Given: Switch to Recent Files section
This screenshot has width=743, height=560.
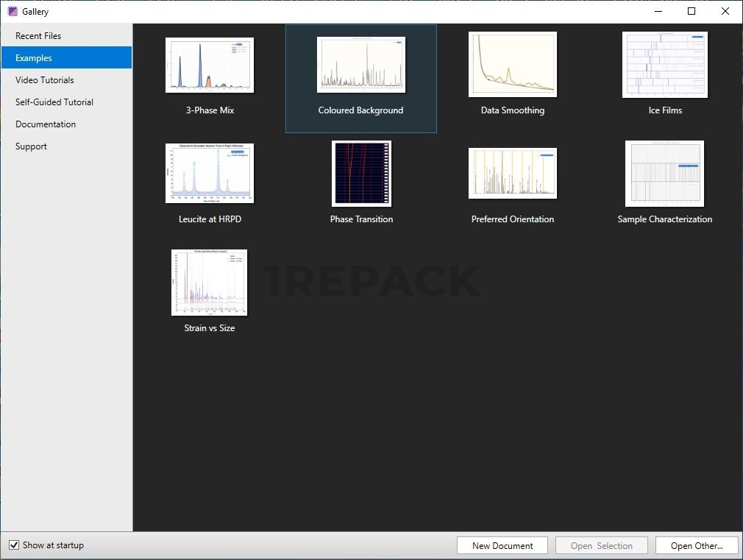Looking at the screenshot, I should (38, 36).
